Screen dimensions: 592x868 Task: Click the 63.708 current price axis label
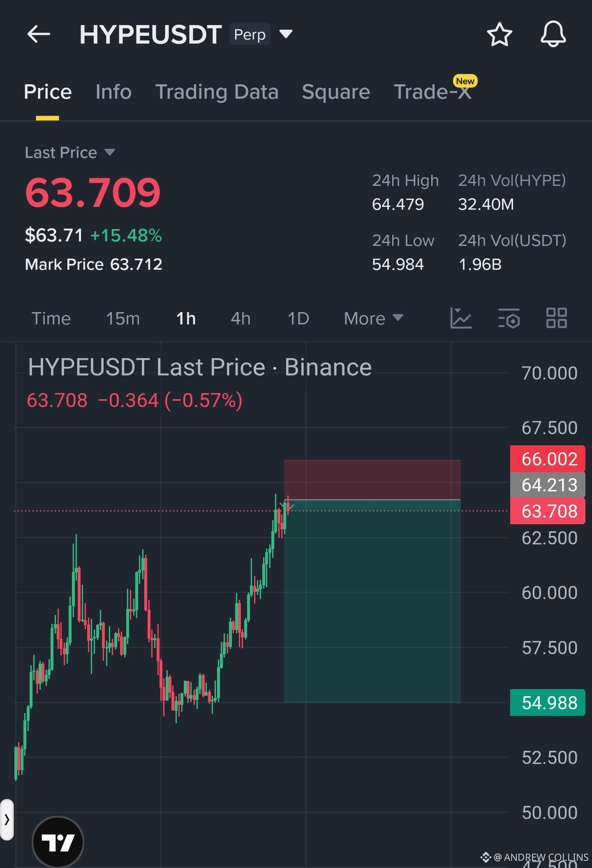coord(548,511)
